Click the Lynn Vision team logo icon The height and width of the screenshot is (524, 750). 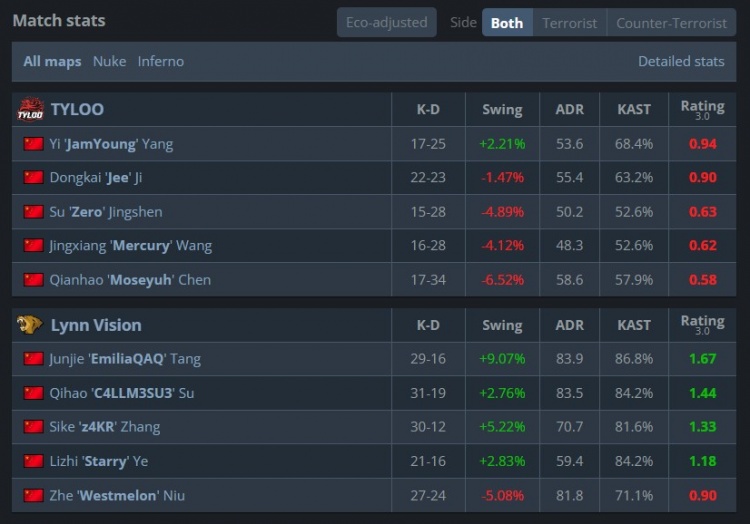(x=30, y=325)
